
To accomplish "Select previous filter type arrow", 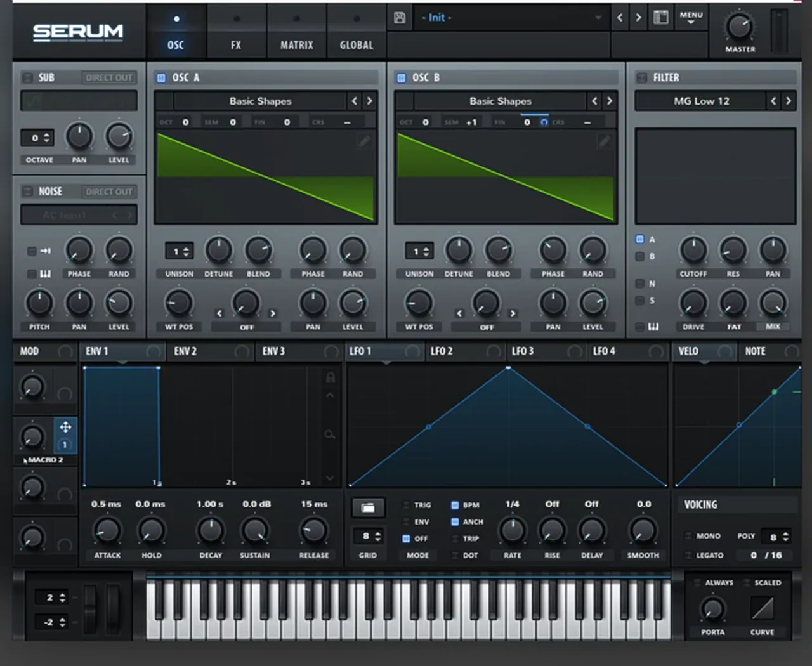I will click(x=773, y=101).
